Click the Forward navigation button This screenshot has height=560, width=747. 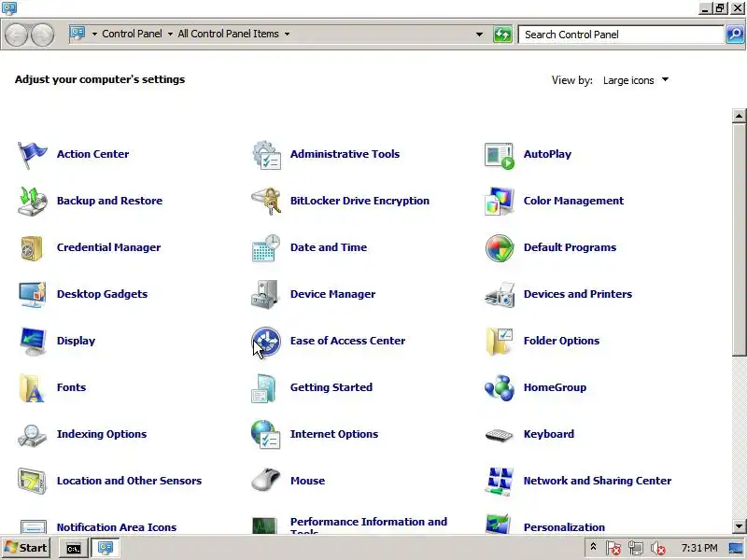click(42, 35)
